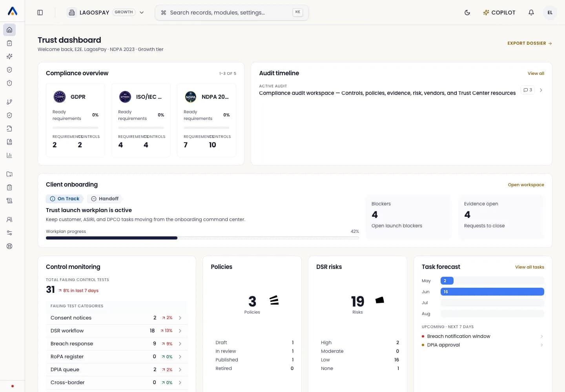This screenshot has height=392, width=565.
Task: Click the Policies stacked-bars chart icon
Action: (274, 301)
